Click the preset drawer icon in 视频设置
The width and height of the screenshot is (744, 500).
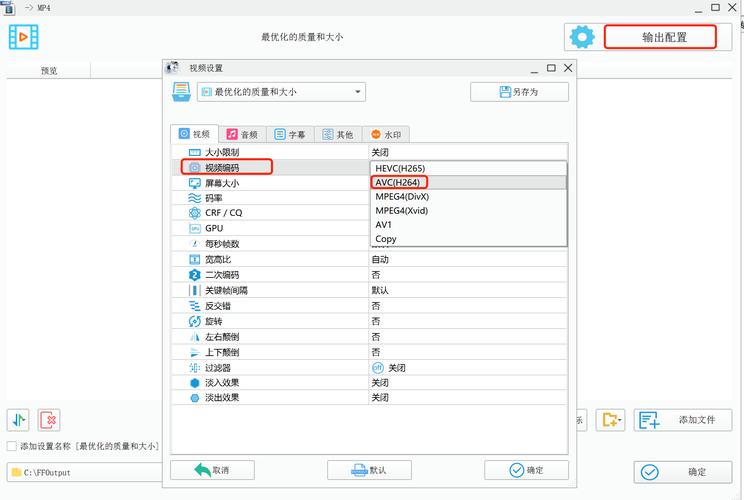pyautogui.click(x=181, y=92)
